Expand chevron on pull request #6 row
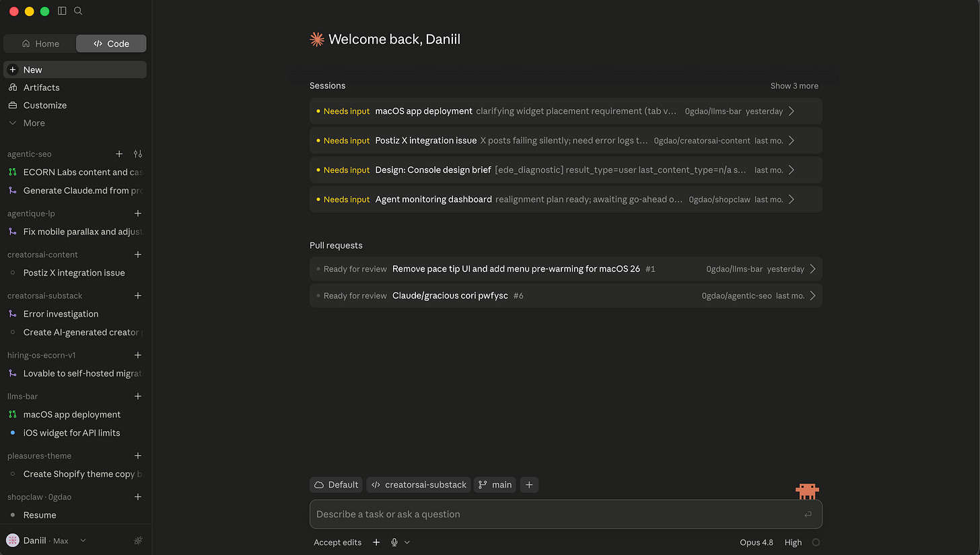The height and width of the screenshot is (555, 980). click(x=813, y=296)
